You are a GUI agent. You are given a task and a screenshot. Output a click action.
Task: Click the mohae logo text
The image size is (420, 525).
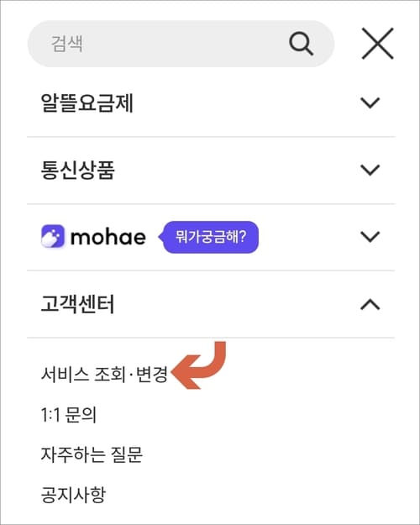click(108, 238)
